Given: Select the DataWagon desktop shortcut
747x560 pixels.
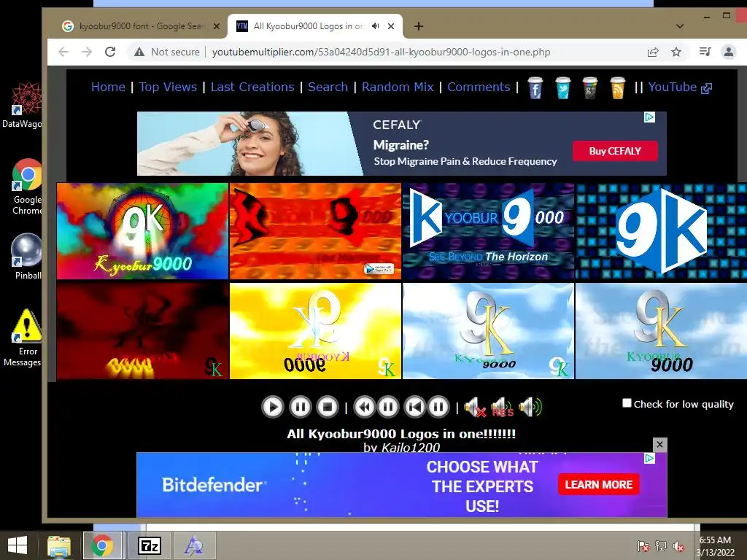Looking at the screenshot, I should point(24,105).
